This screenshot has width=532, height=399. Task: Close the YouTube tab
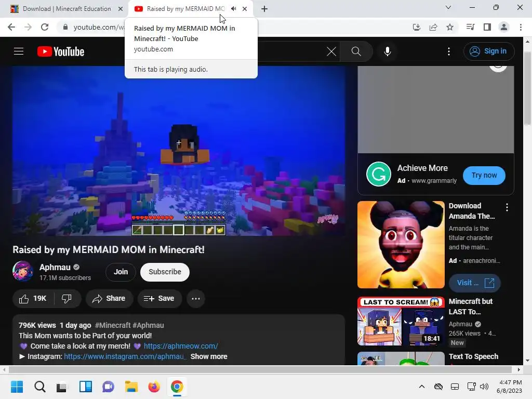point(245,9)
